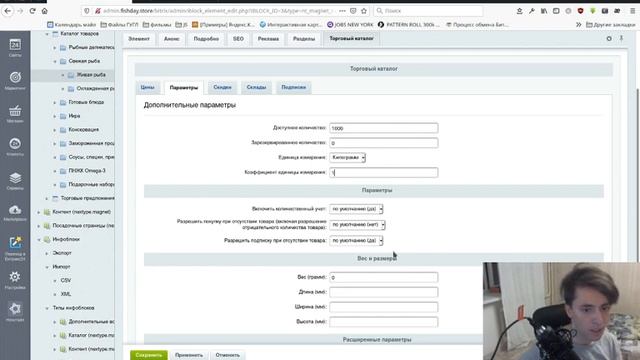This screenshot has width=640, height=360.
Task: Click the browser Back arrow
Action: coord(7,11)
